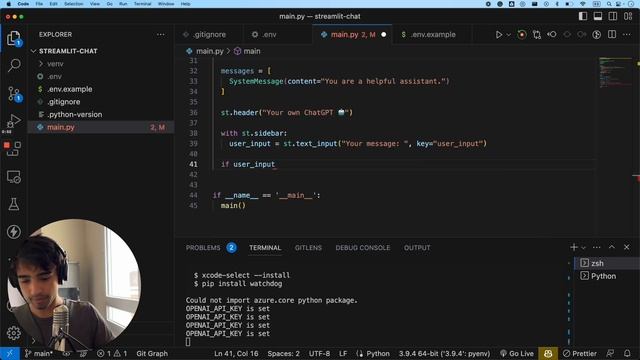Click unsaved dot on main.py tab
Viewport: 640px width, 360px height.
click(383, 35)
